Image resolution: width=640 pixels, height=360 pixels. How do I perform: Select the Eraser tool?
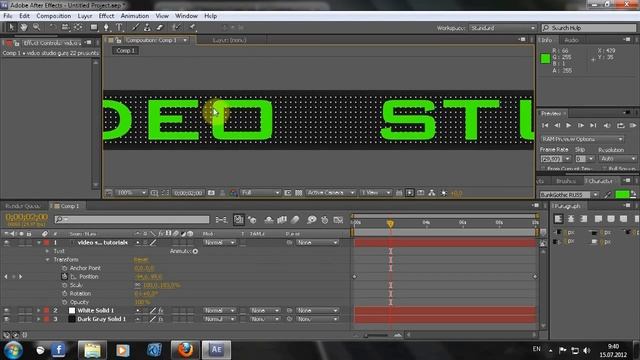point(160,27)
